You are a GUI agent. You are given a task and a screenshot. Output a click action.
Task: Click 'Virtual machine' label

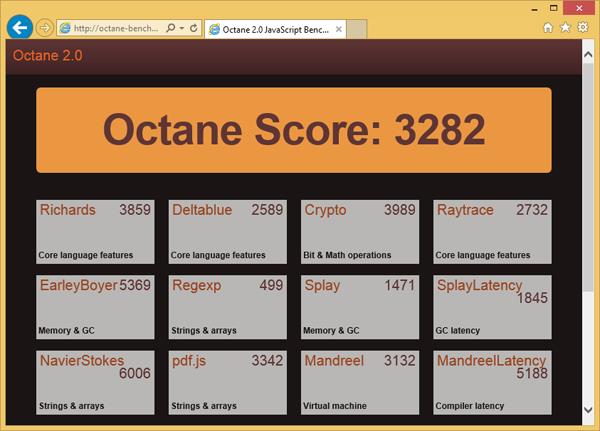(x=335, y=406)
